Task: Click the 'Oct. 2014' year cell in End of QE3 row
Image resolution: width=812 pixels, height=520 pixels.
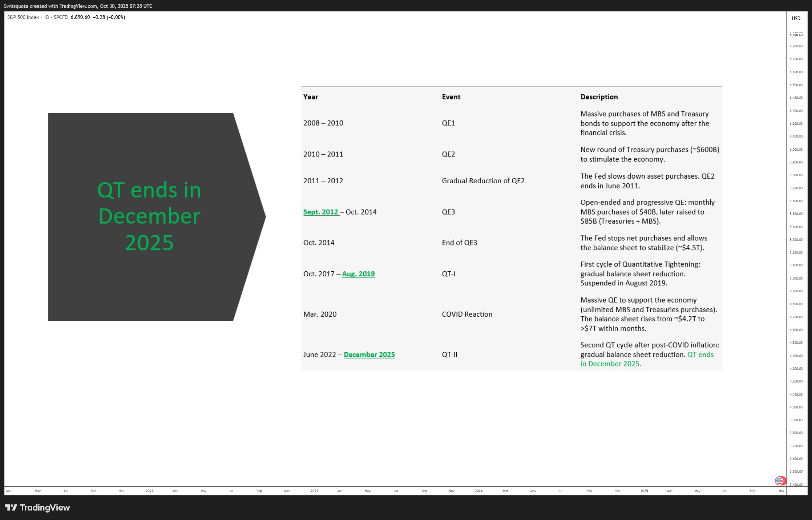Action: pyautogui.click(x=319, y=243)
